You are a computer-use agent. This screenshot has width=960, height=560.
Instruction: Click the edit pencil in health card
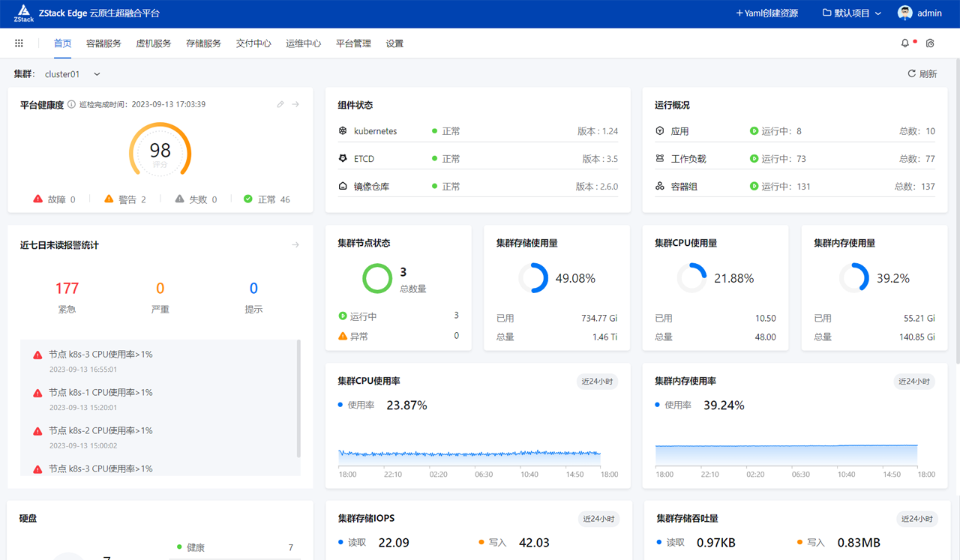(280, 104)
